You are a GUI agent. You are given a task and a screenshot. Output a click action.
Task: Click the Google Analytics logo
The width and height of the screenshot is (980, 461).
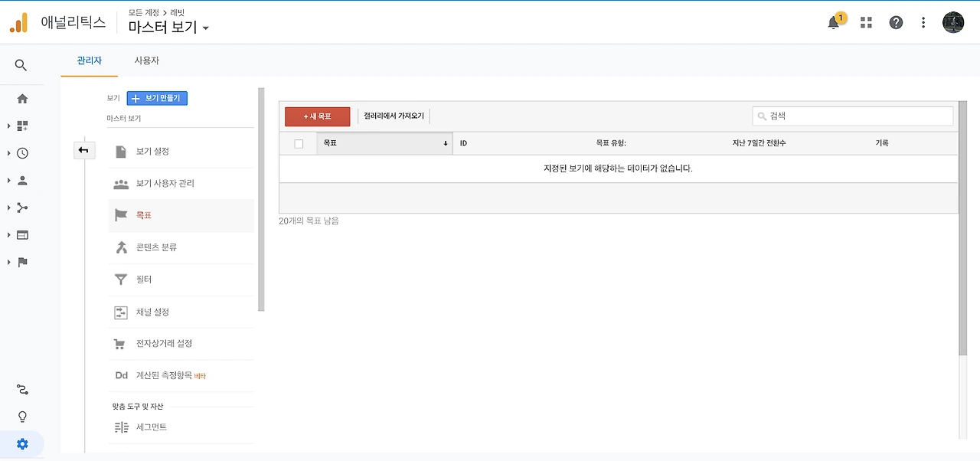point(18,23)
